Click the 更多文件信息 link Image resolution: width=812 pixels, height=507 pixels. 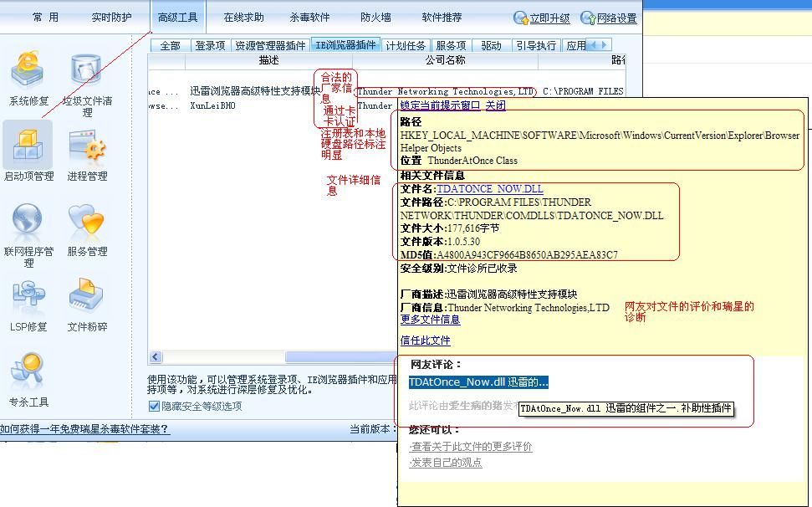coord(430,320)
